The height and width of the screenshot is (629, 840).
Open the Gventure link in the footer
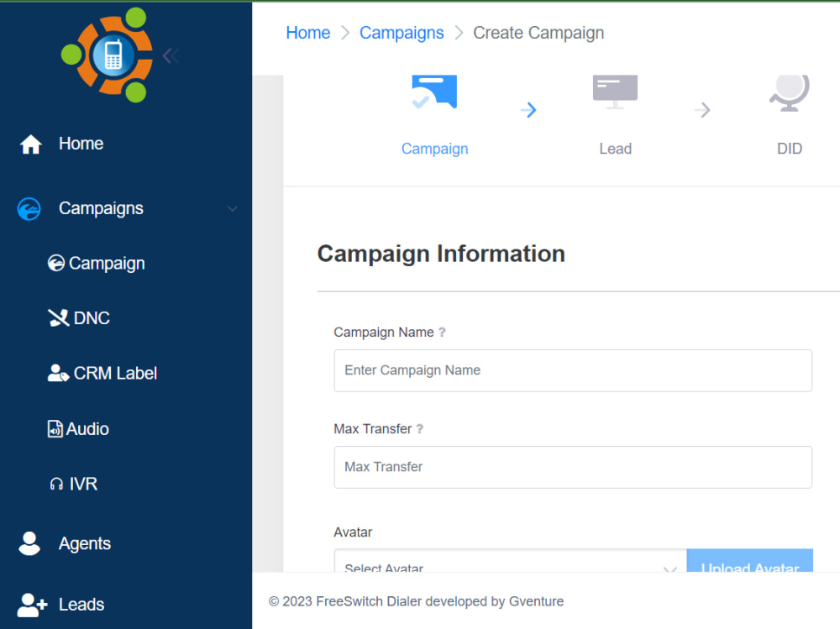point(536,601)
